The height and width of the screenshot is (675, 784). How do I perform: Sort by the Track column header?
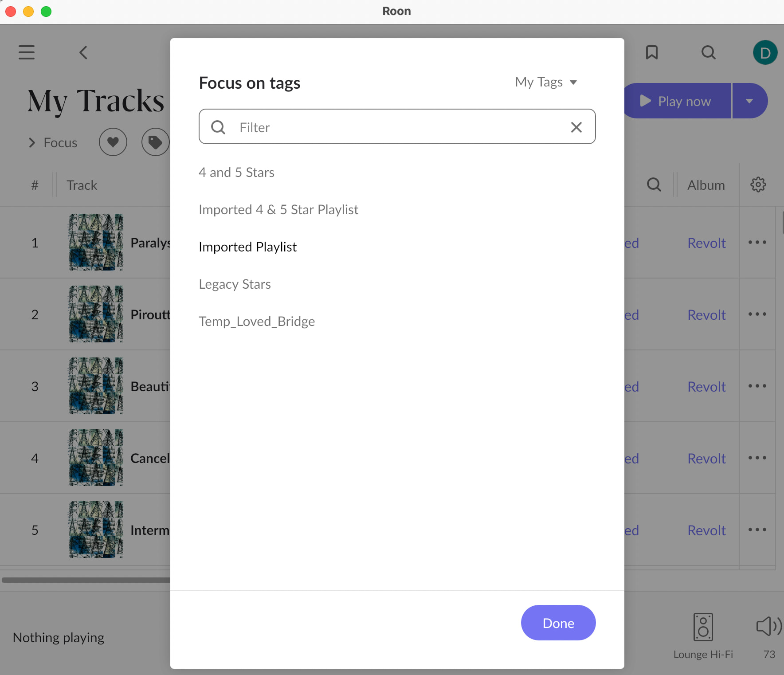[82, 185]
